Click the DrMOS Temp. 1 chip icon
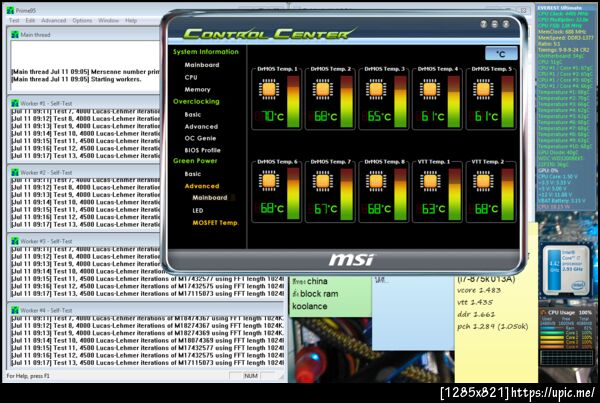The image size is (600, 403). click(x=269, y=90)
